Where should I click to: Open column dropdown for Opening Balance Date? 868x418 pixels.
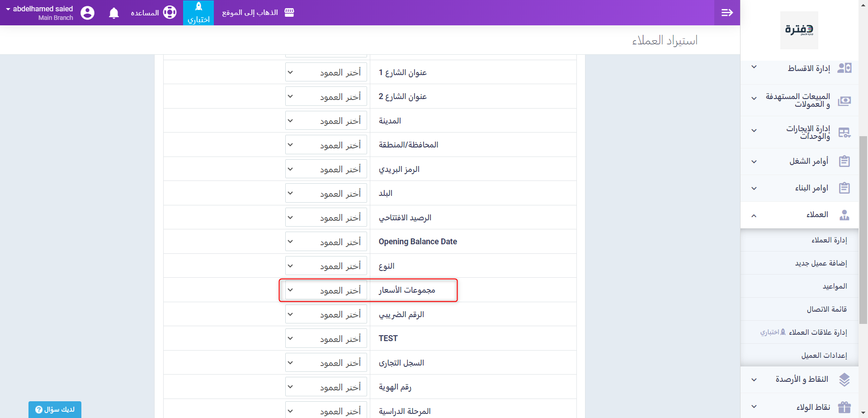(326, 242)
